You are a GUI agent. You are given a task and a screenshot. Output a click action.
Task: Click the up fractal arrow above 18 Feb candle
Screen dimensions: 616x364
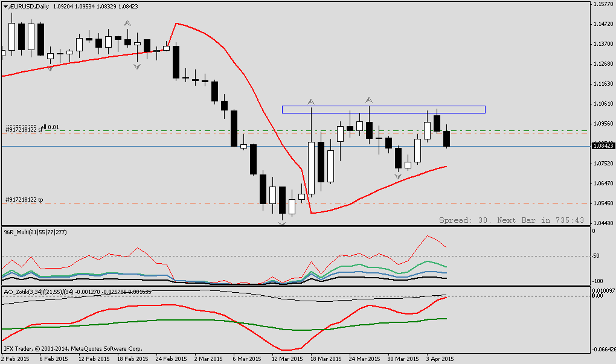coord(127,24)
